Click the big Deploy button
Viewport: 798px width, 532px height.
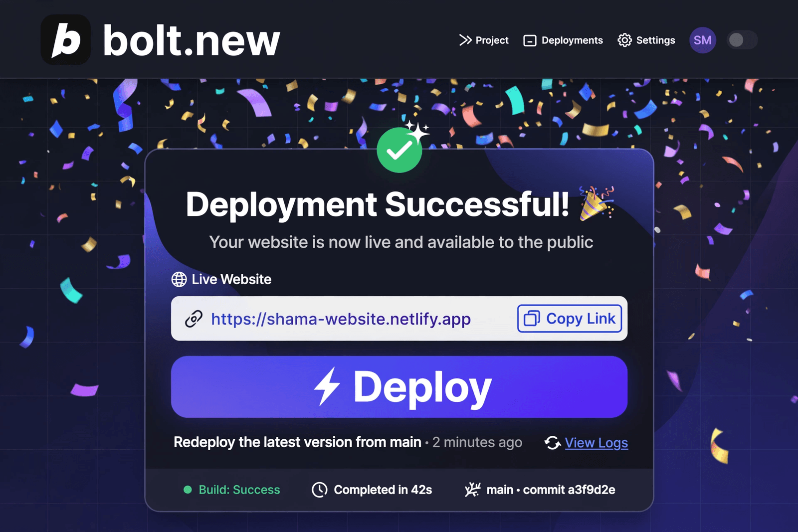pyautogui.click(x=399, y=387)
